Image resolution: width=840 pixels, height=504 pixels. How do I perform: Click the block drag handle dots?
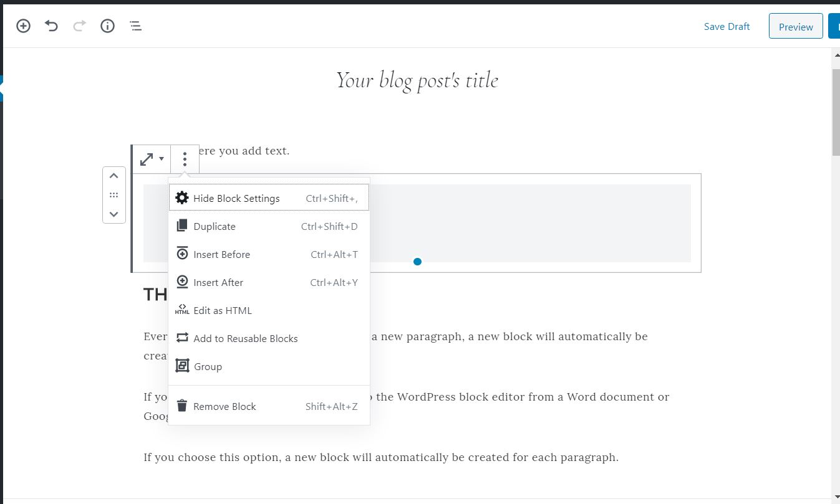point(113,195)
